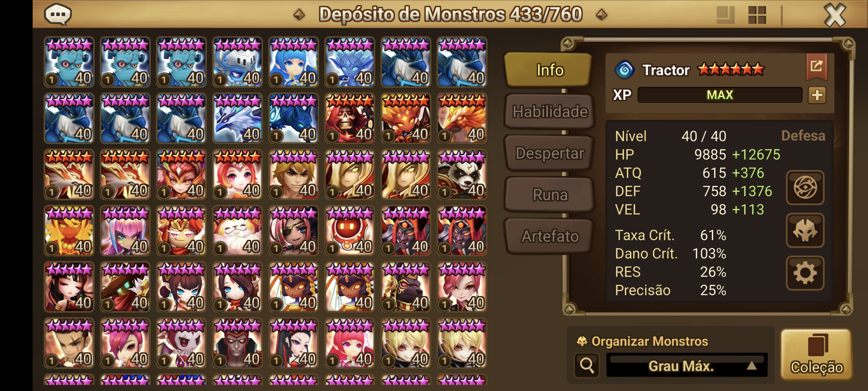Open the chat speech bubble icon
The width and height of the screenshot is (868, 391).
pyautogui.click(x=58, y=14)
